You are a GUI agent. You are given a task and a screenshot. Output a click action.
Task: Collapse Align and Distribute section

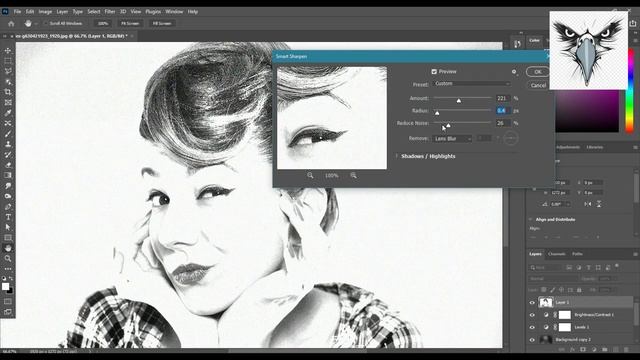[531, 220]
